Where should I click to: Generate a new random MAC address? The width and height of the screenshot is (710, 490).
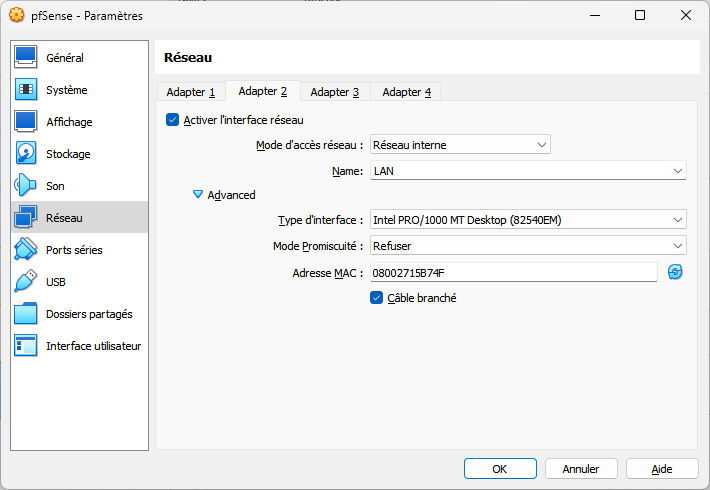pyautogui.click(x=675, y=272)
